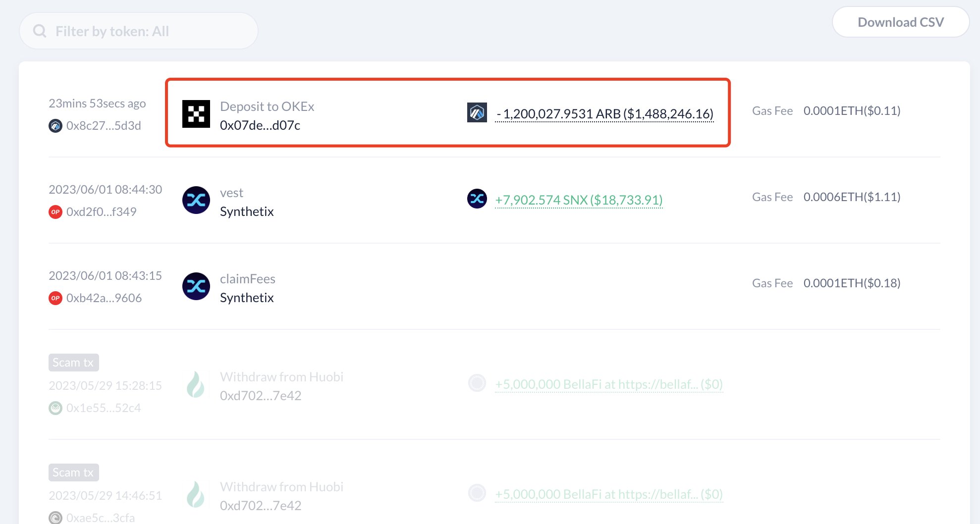Select gas fee 0.0001ETH($0.18)
980x524 pixels.
click(x=852, y=283)
